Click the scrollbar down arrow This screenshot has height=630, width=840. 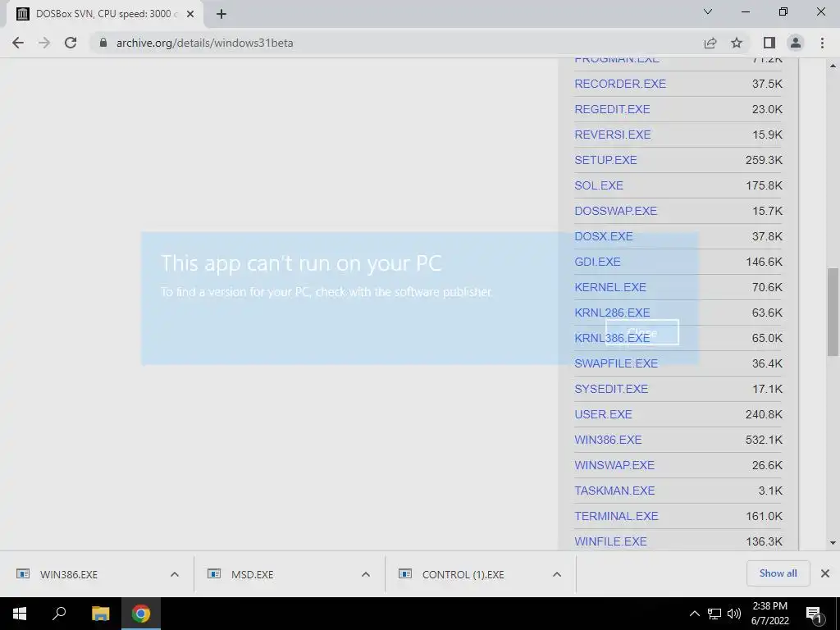[x=833, y=543]
